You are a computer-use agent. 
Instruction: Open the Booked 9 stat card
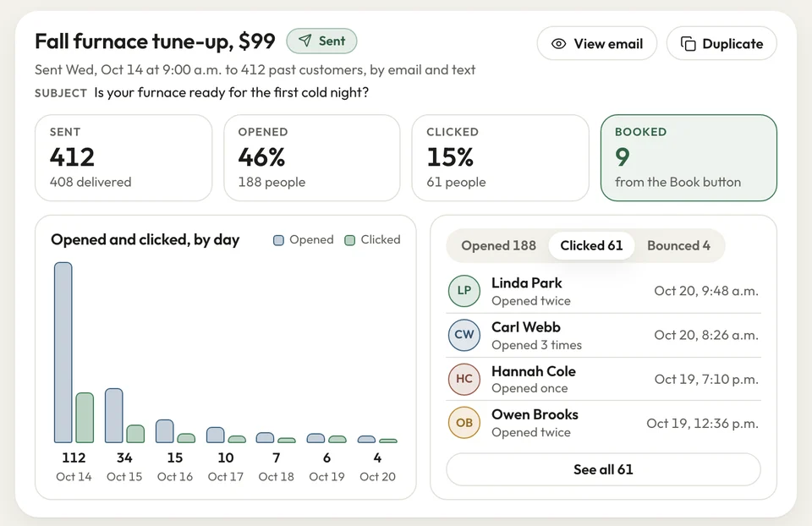(x=689, y=158)
